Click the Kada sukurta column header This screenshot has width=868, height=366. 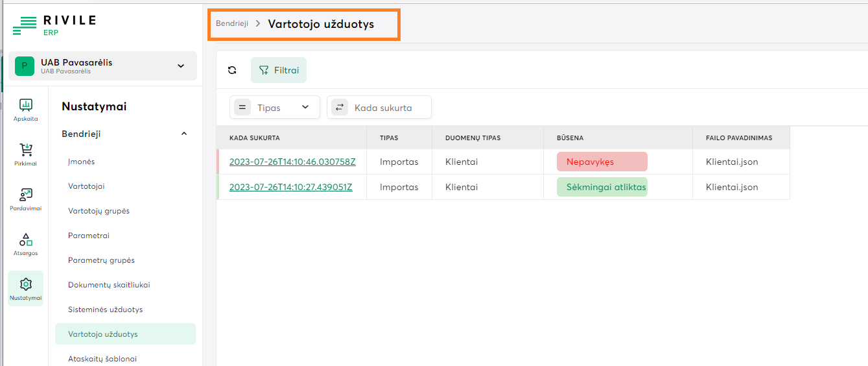click(x=254, y=138)
